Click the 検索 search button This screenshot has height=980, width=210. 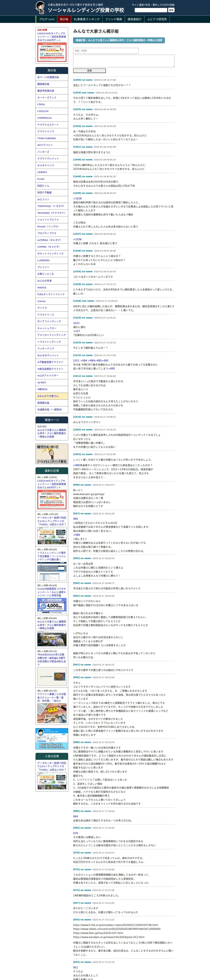[171, 10]
